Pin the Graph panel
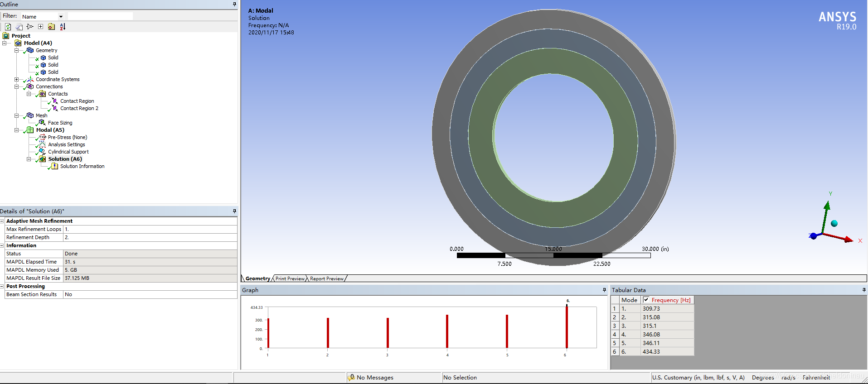This screenshot has height=384, width=868. click(x=604, y=290)
